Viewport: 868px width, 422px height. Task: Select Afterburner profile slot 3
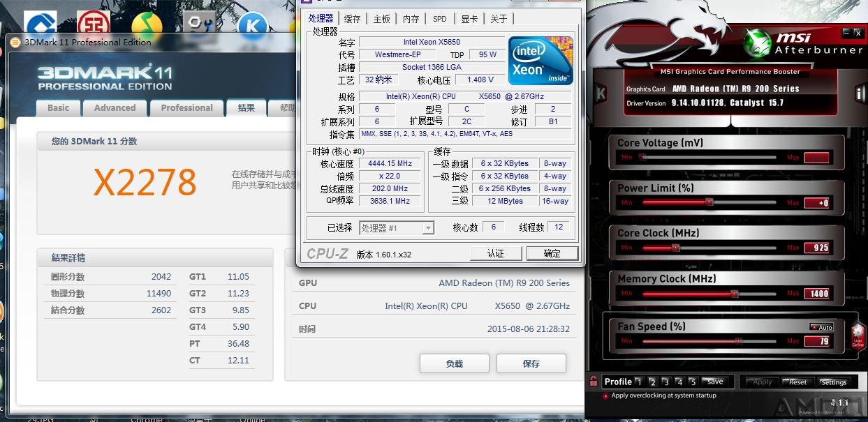666,382
